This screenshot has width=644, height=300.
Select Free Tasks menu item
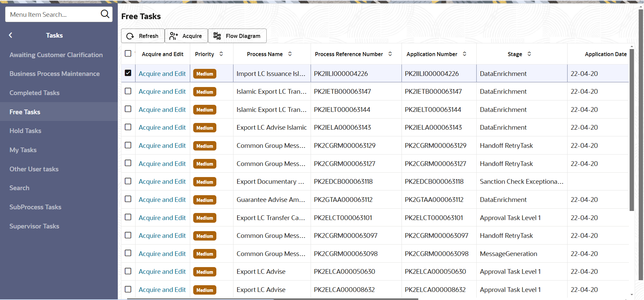pyautogui.click(x=59, y=112)
